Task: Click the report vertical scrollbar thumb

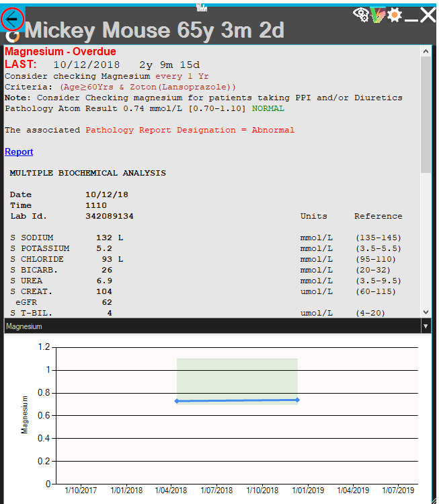Action: coord(425,114)
